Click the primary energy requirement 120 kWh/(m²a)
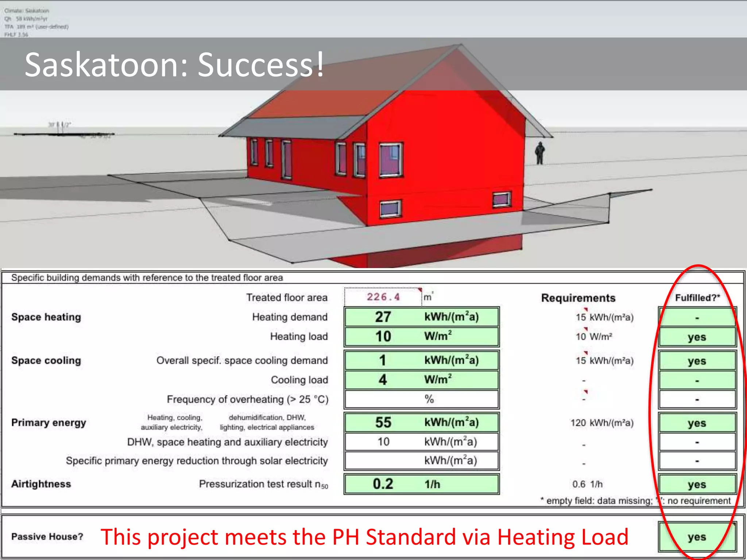 [602, 423]
